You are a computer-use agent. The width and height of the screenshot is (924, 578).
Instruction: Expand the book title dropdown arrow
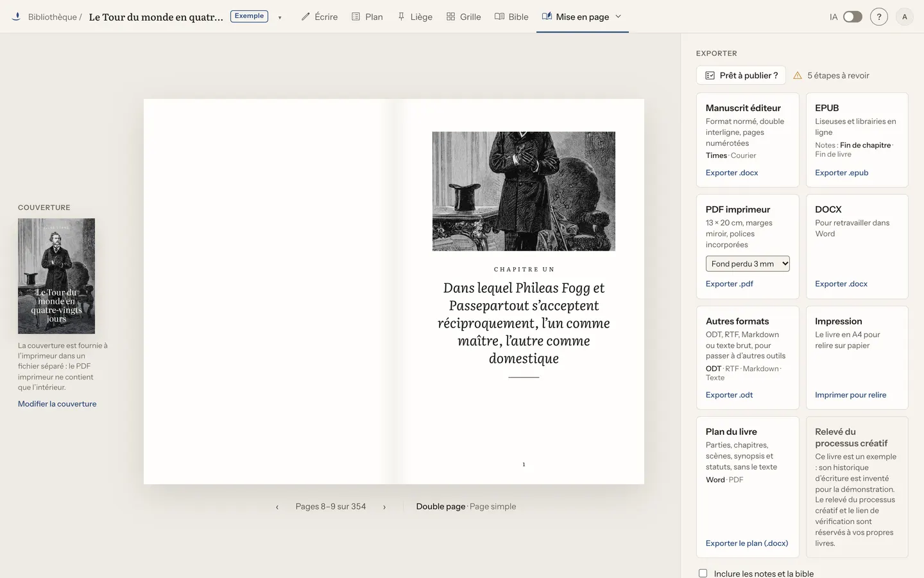tap(280, 17)
